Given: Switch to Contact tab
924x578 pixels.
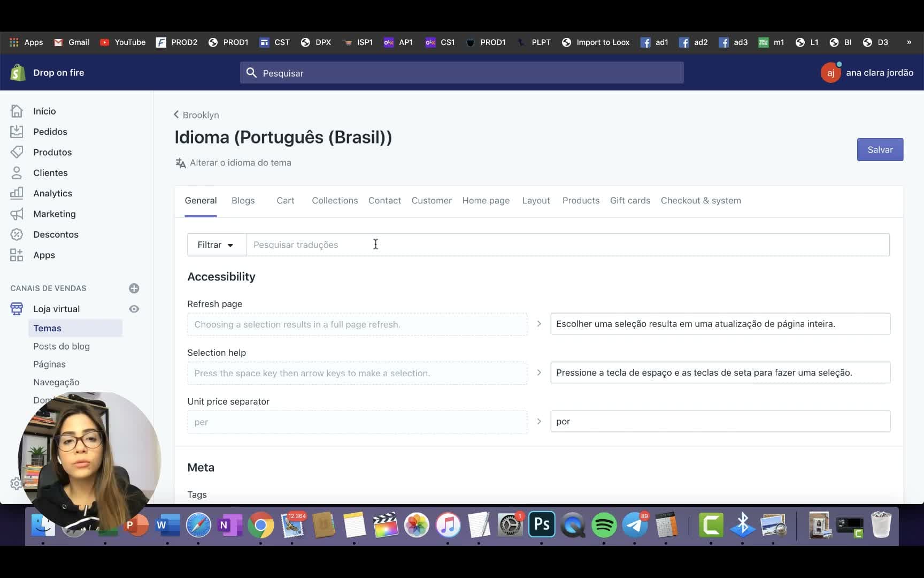Looking at the screenshot, I should tap(384, 201).
